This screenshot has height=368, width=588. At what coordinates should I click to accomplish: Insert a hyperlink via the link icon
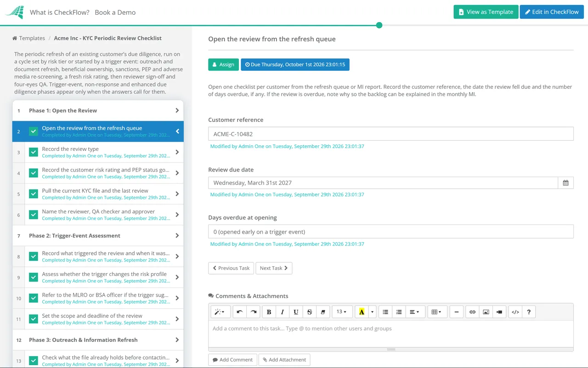(472, 312)
